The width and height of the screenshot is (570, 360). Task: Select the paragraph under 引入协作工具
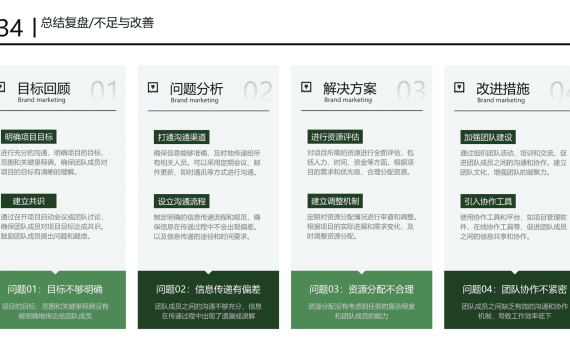tap(514, 227)
